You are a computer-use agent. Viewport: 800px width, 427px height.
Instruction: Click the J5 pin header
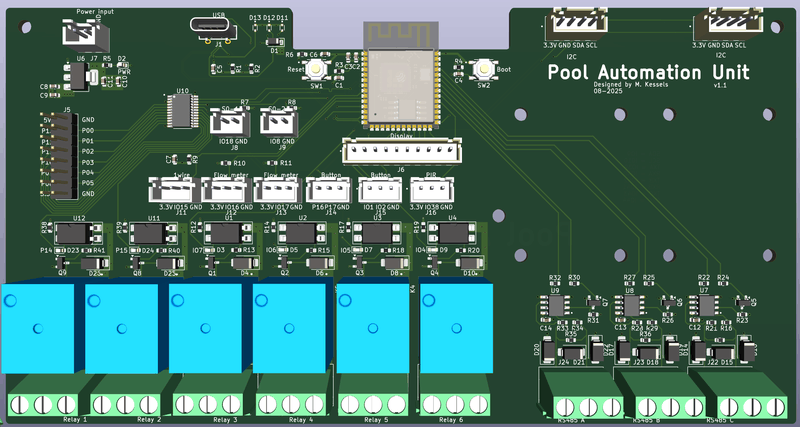pyautogui.click(x=60, y=155)
